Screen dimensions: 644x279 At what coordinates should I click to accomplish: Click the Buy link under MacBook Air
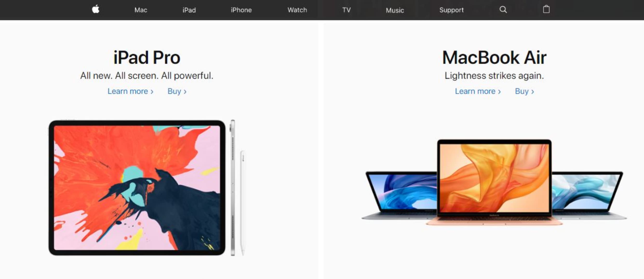click(524, 91)
